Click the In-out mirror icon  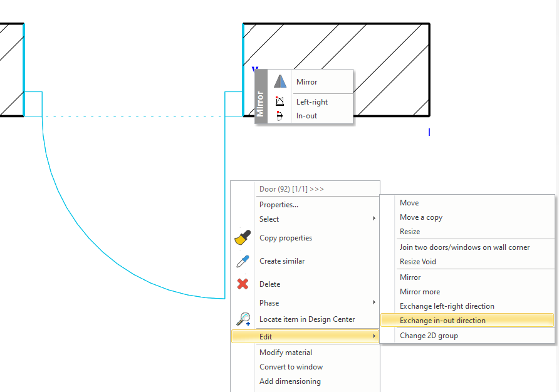279,115
